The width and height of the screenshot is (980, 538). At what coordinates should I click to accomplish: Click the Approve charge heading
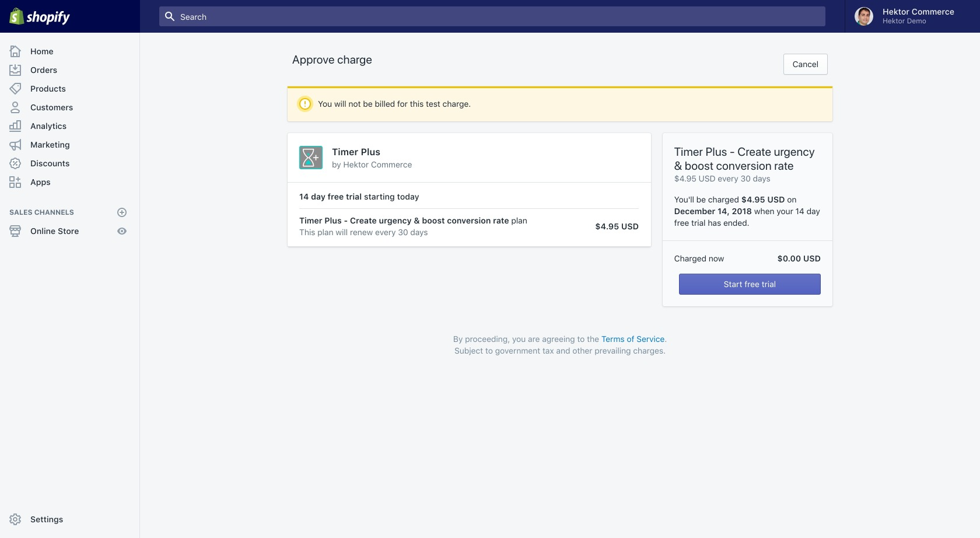332,60
